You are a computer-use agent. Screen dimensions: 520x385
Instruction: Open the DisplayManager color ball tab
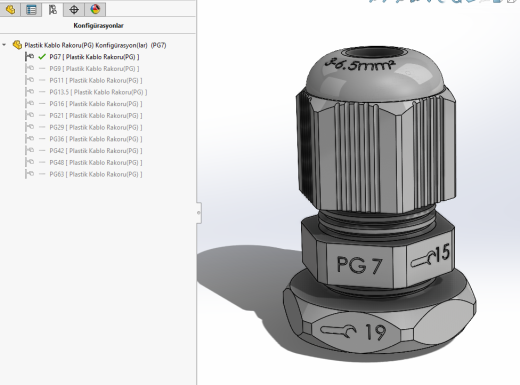click(95, 9)
